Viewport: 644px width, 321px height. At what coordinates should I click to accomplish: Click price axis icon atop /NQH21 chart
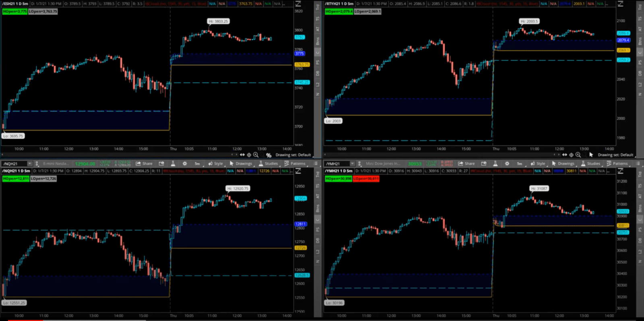coord(298,171)
